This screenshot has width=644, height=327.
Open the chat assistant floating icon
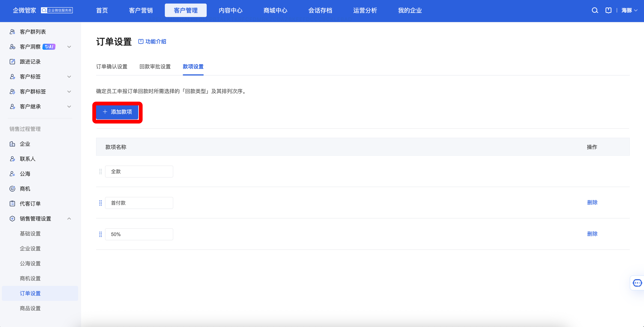(637, 283)
